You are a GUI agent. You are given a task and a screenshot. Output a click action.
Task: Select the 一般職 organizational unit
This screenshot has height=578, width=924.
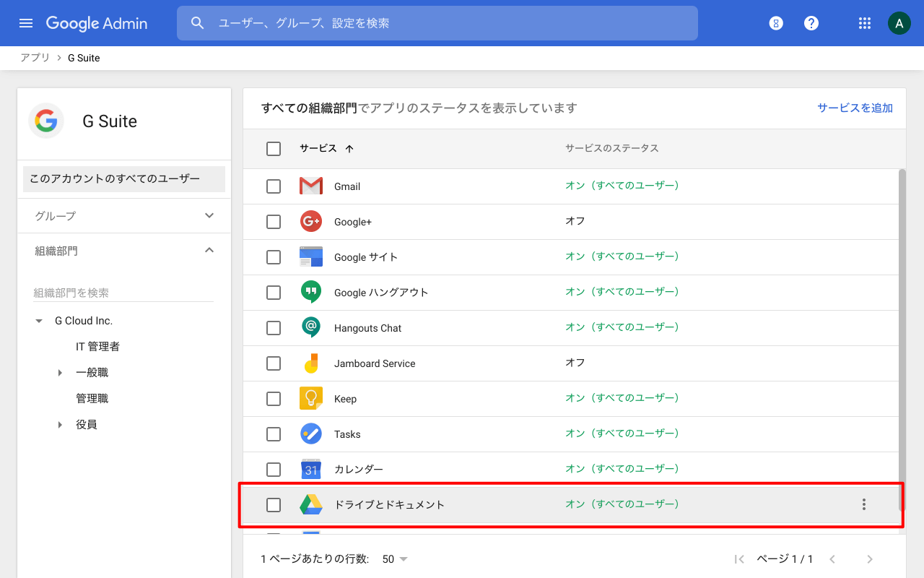[x=92, y=373]
